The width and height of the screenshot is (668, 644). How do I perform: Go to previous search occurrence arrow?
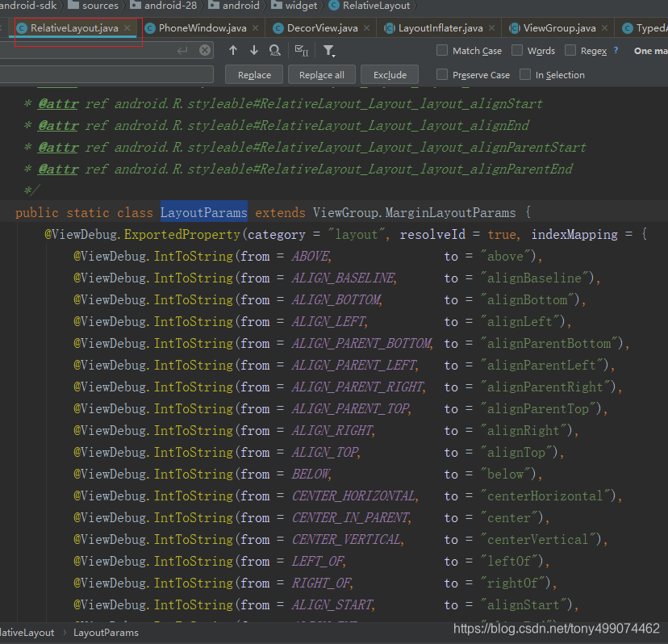tap(233, 50)
